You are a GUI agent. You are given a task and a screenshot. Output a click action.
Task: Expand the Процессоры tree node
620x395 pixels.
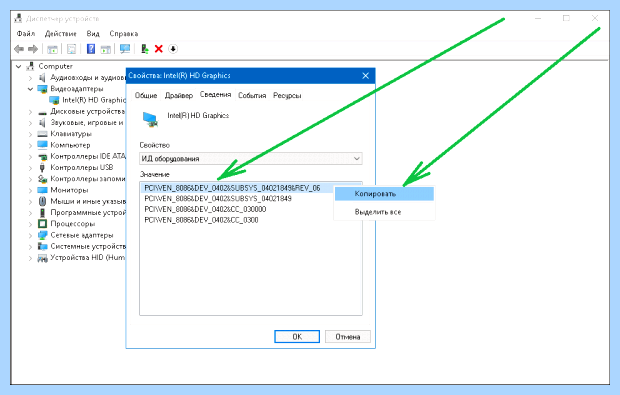pyautogui.click(x=30, y=224)
